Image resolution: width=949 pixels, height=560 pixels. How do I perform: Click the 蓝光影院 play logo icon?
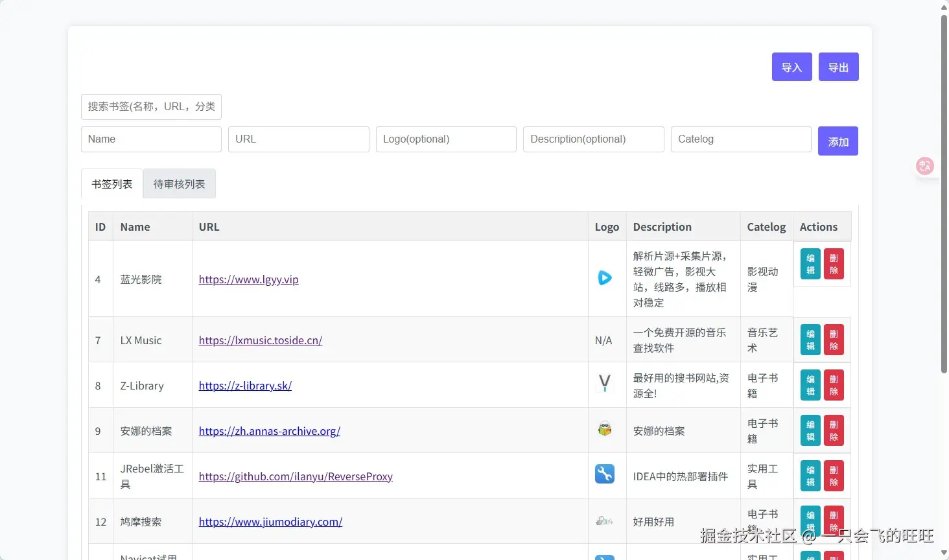point(605,278)
